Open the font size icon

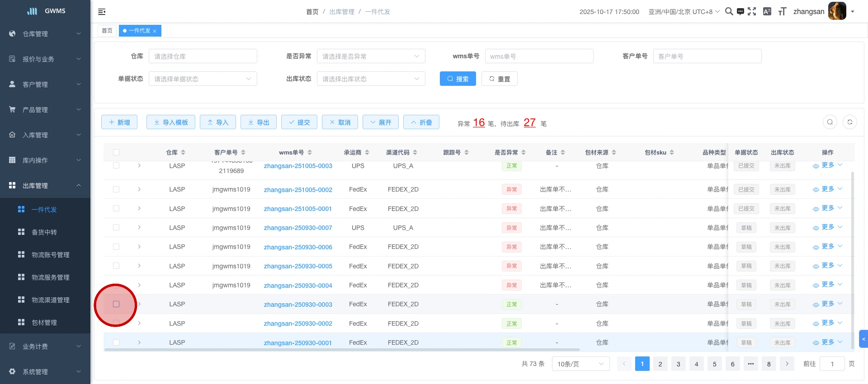click(x=782, y=11)
